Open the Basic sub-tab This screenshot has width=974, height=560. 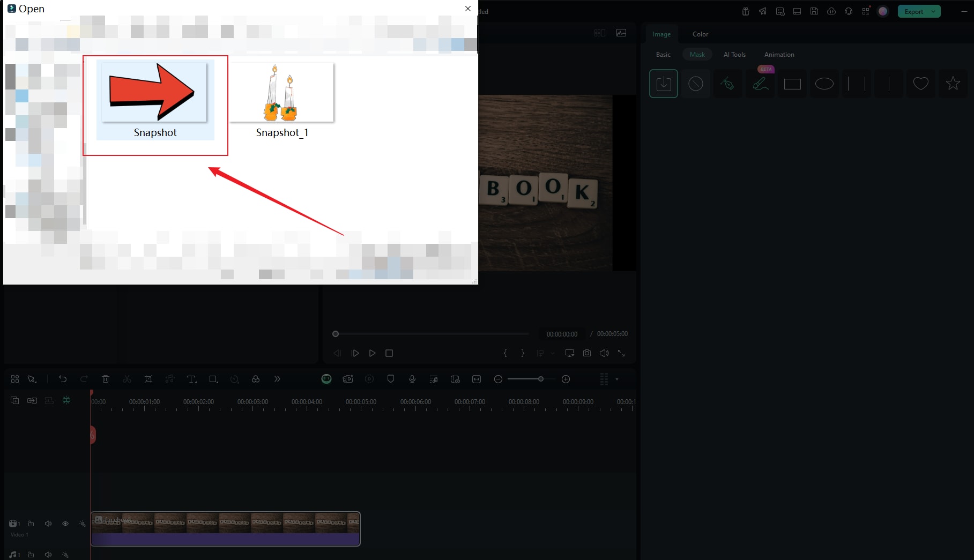[663, 54]
